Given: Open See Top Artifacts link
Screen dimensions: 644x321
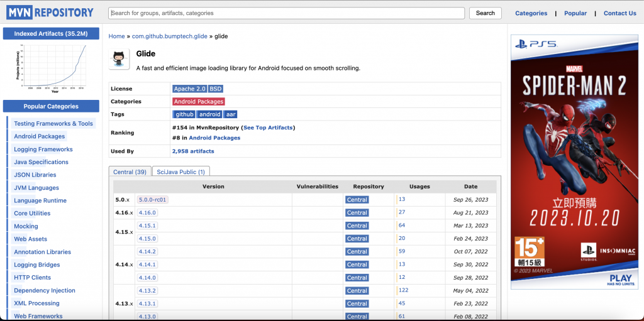Looking at the screenshot, I should 269,128.
